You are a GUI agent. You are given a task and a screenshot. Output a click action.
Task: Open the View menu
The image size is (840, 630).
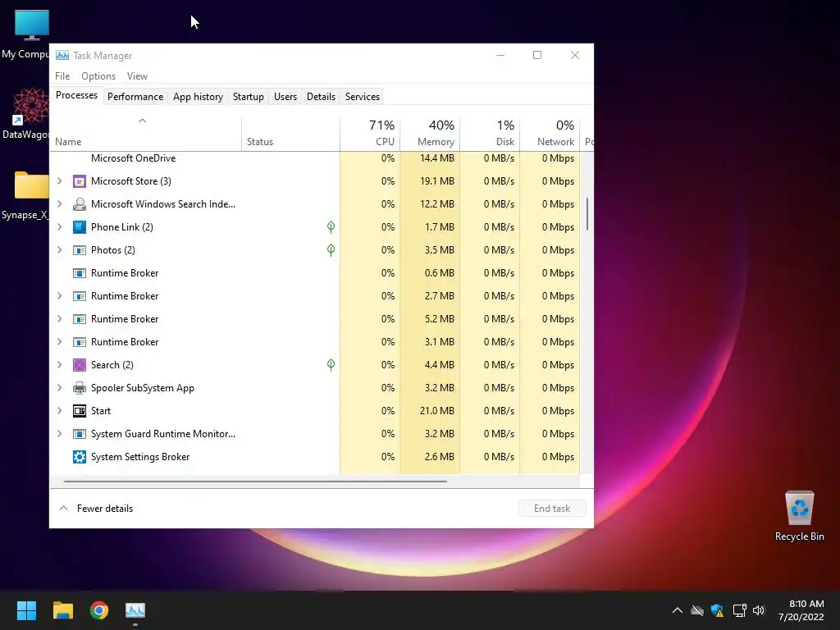[x=137, y=76]
